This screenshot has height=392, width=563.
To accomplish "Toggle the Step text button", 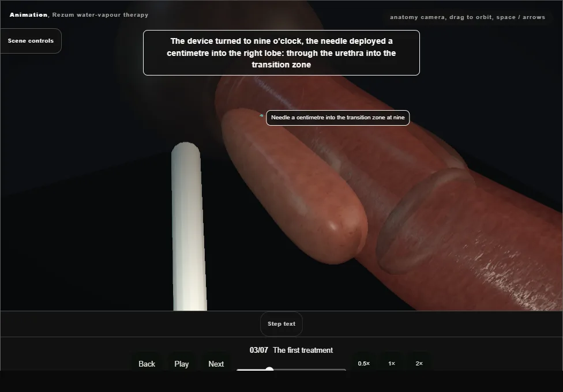I will tap(281, 324).
